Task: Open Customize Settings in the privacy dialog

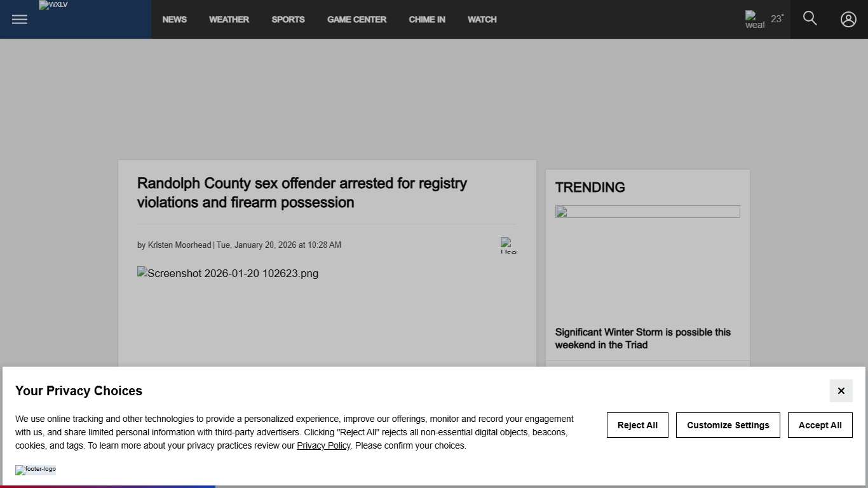Action: tap(728, 424)
